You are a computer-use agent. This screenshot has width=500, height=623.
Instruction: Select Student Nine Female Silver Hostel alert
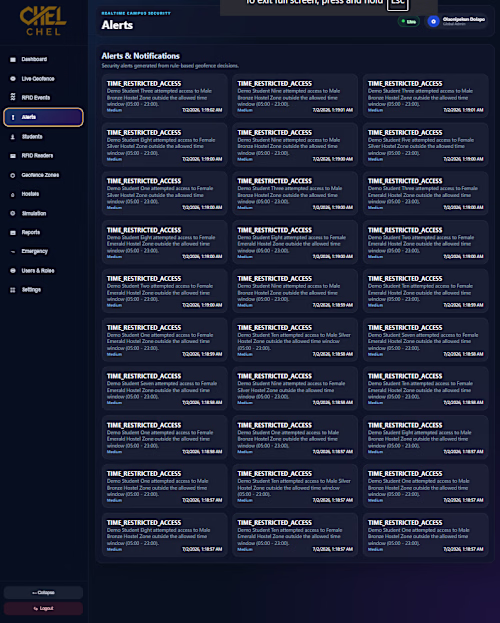pyautogui.click(x=295, y=389)
